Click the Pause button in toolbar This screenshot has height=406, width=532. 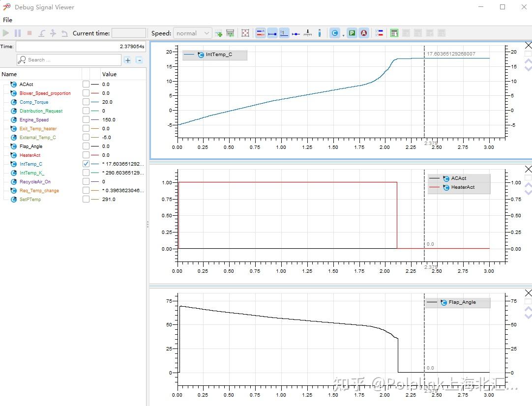coord(18,33)
